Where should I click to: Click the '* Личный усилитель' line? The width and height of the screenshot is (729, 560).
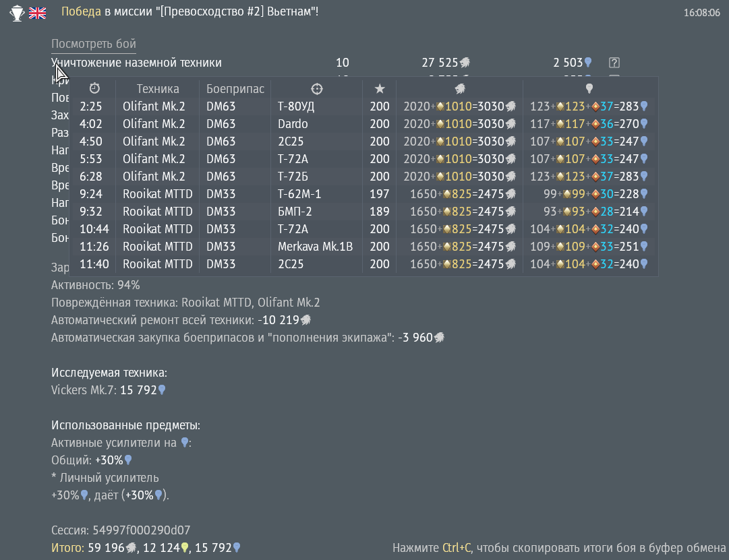point(105,478)
